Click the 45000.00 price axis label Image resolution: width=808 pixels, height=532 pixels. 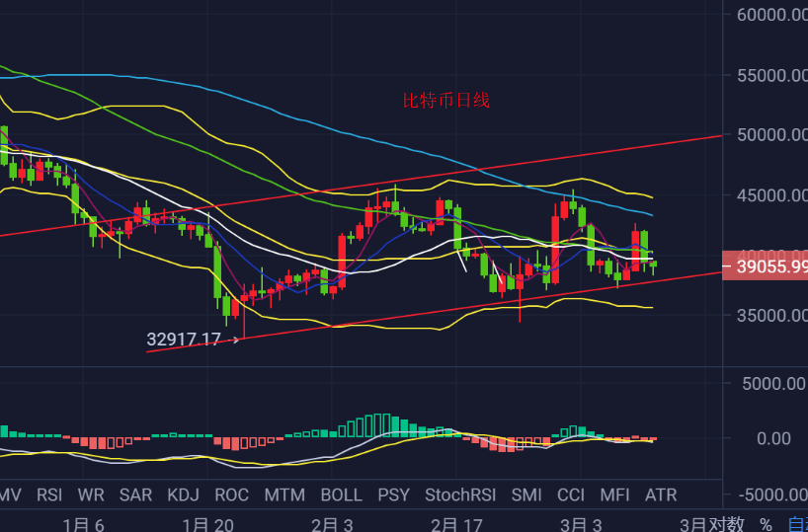(771, 195)
